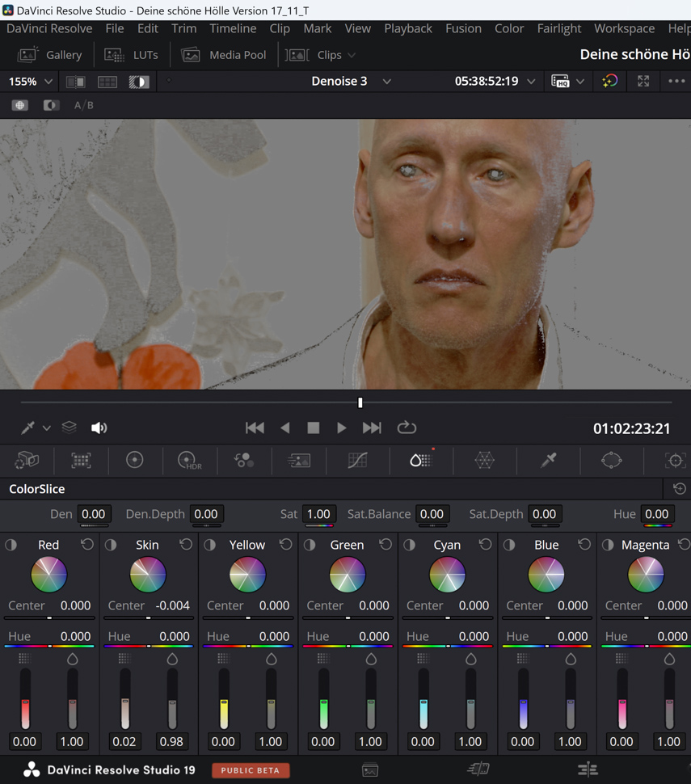The image size is (691, 784).
Task: Reset the entire ColorSlice palette
Action: click(680, 488)
